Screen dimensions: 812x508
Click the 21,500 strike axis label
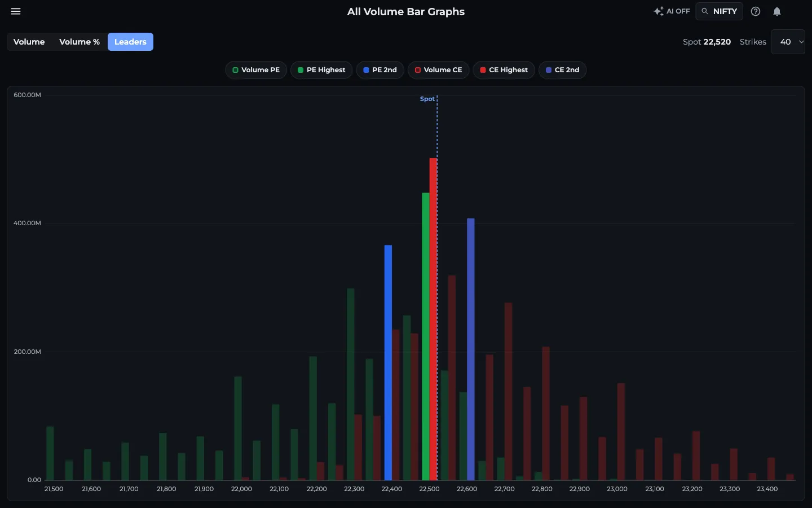(54, 489)
